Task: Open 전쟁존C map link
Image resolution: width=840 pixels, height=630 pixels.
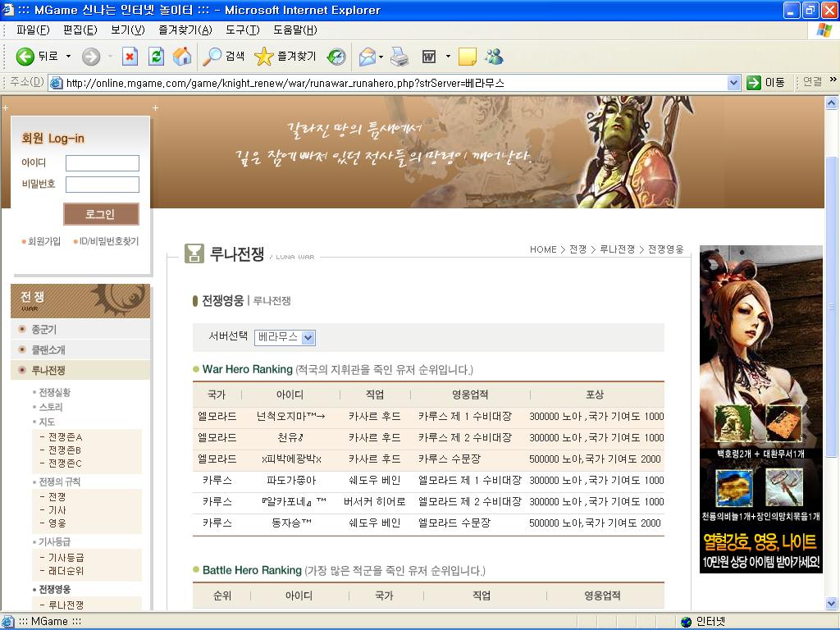Action: pos(65,463)
